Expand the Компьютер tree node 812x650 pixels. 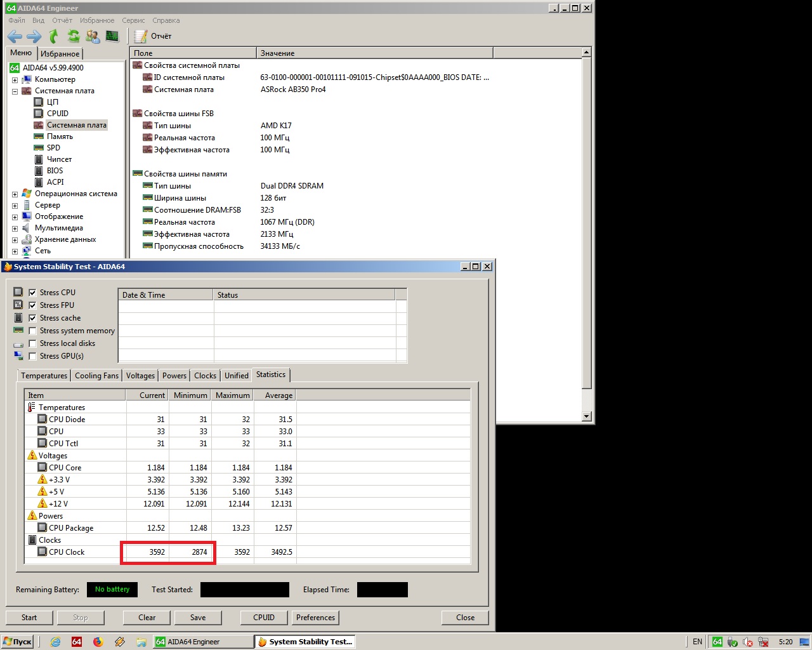[x=15, y=80]
